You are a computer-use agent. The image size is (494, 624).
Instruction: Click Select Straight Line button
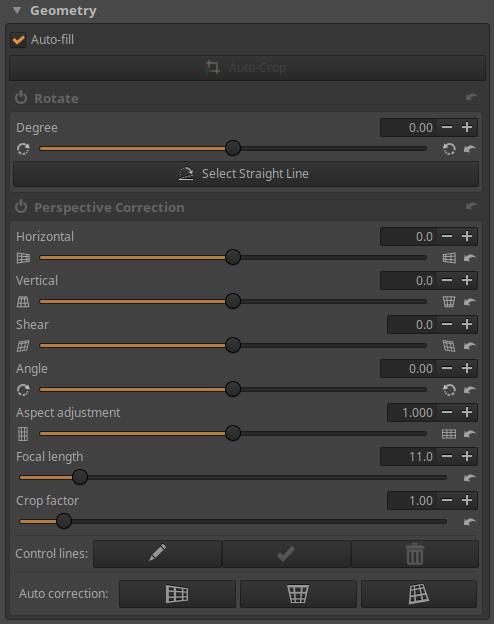(246, 174)
